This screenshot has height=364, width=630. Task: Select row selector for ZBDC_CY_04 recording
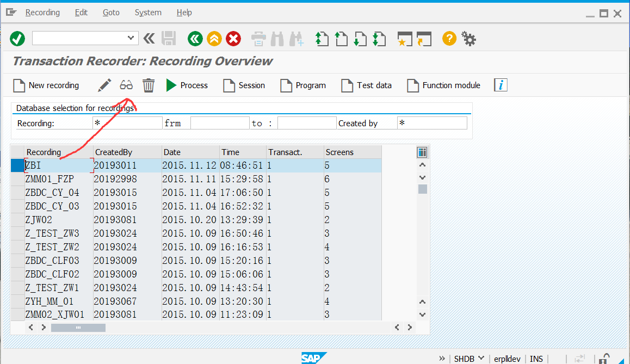[x=17, y=193]
